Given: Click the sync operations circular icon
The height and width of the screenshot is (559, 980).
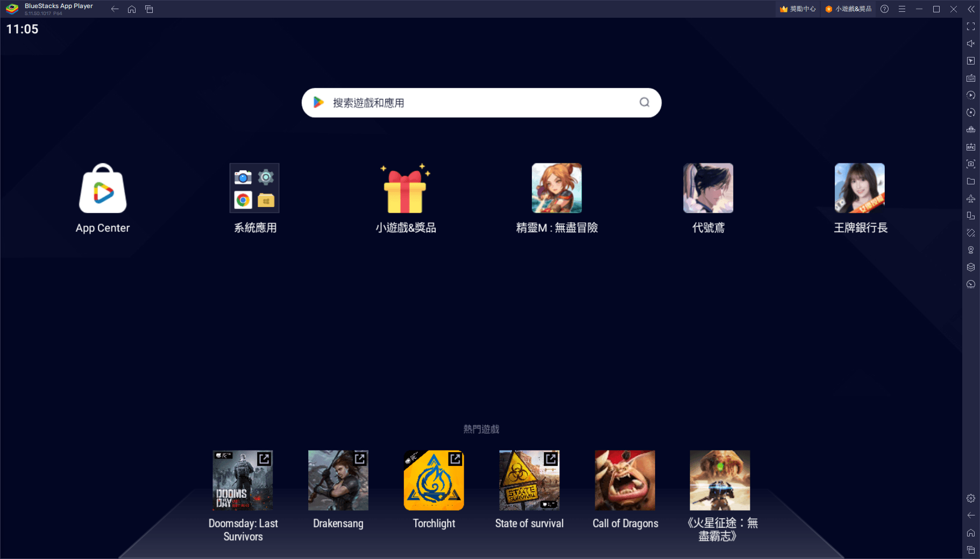Looking at the screenshot, I should pos(971,112).
